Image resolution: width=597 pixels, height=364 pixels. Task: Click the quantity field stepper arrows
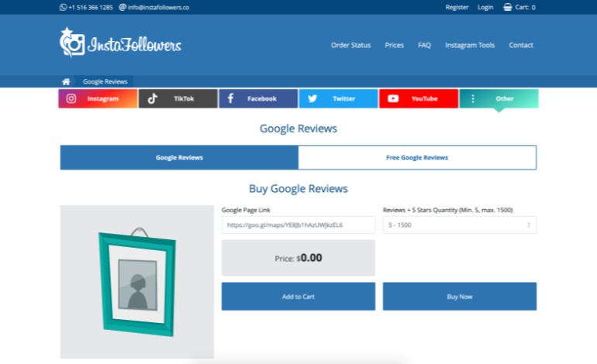[x=529, y=225]
